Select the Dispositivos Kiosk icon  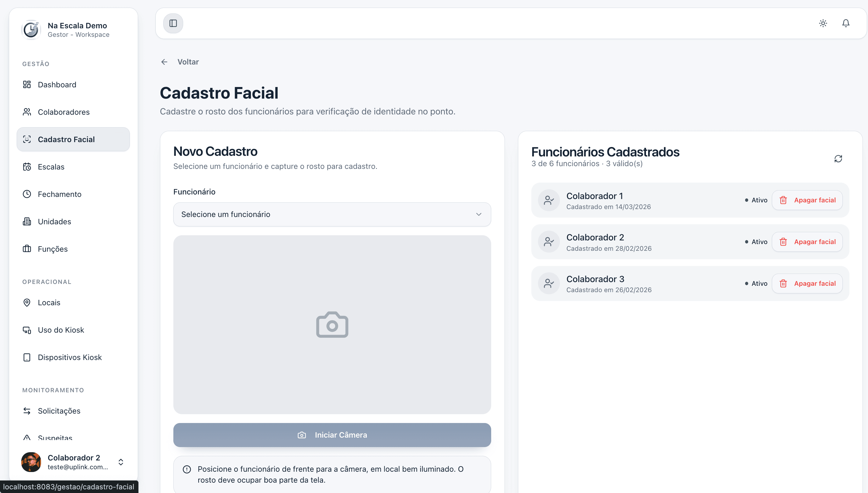coord(27,357)
